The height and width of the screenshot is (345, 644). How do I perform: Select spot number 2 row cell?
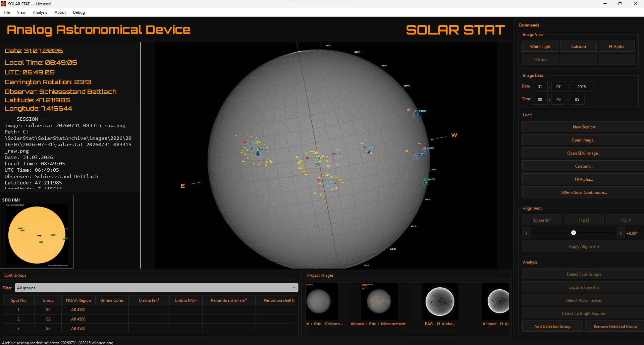point(19,319)
